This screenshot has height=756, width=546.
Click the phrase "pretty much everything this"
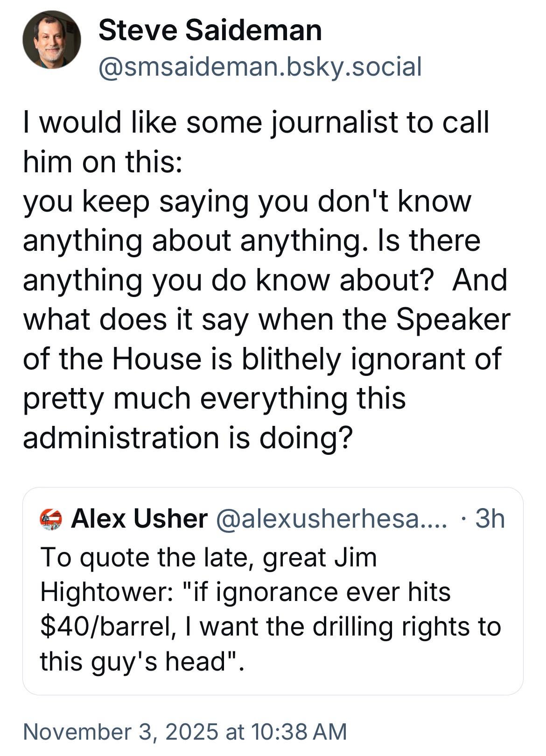(x=214, y=398)
